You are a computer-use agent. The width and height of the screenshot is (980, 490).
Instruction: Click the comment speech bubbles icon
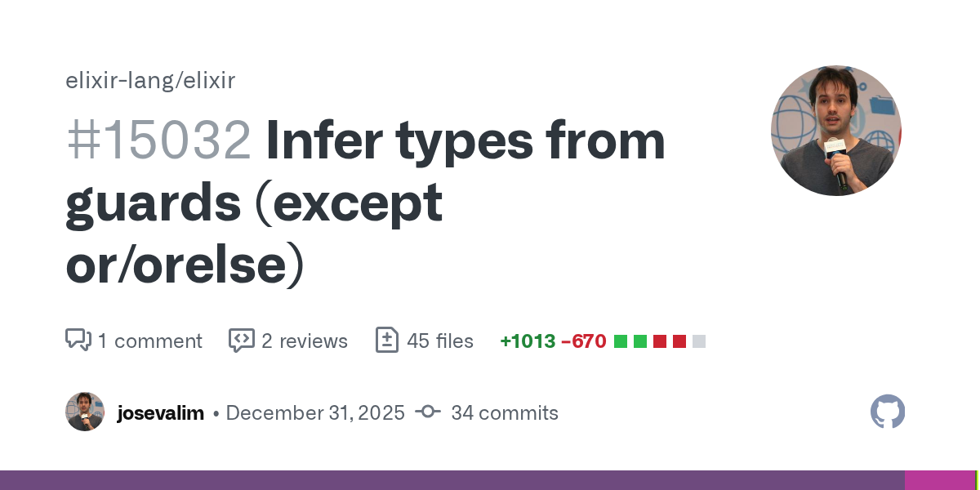78,340
